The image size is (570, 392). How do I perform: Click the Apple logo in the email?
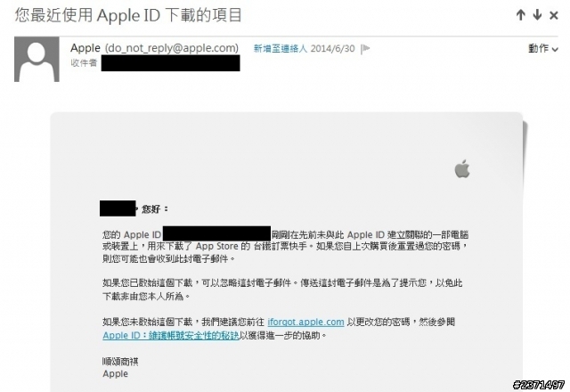click(462, 168)
